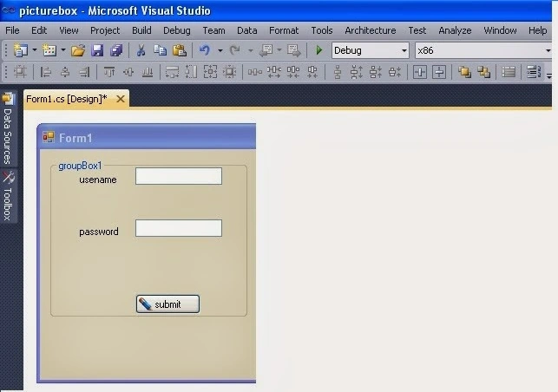Click the Bring to Front icon
558x392 pixels.
pyautogui.click(x=464, y=72)
